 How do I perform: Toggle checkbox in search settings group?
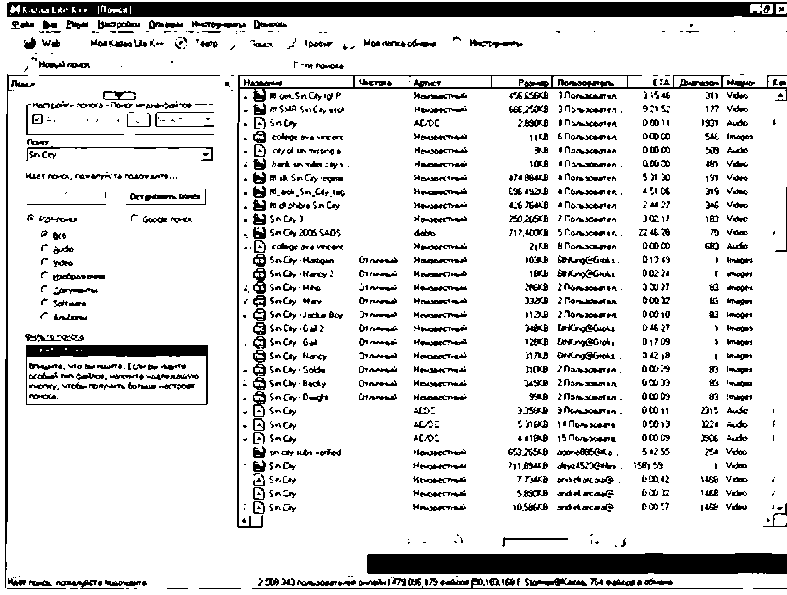point(36,119)
